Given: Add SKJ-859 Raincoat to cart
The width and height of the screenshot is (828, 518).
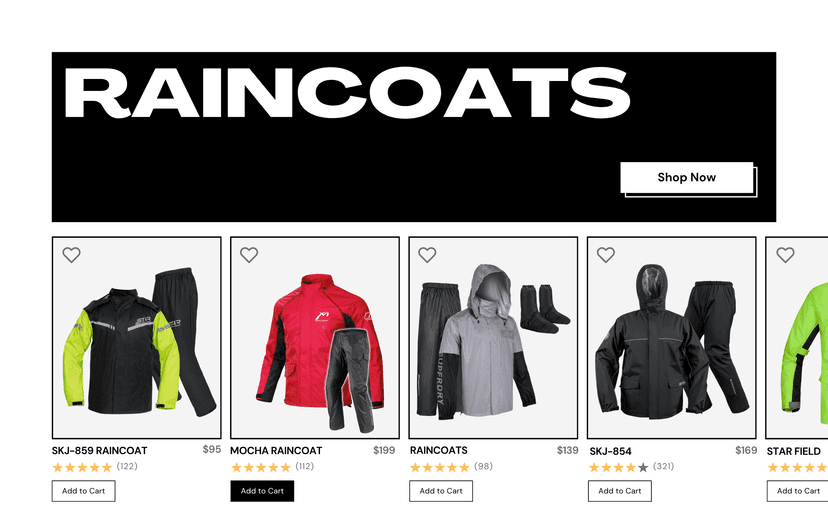Looking at the screenshot, I should click(x=83, y=491).
